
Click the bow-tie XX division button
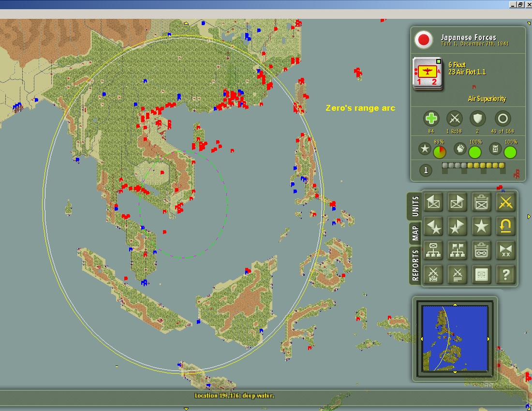(505, 250)
